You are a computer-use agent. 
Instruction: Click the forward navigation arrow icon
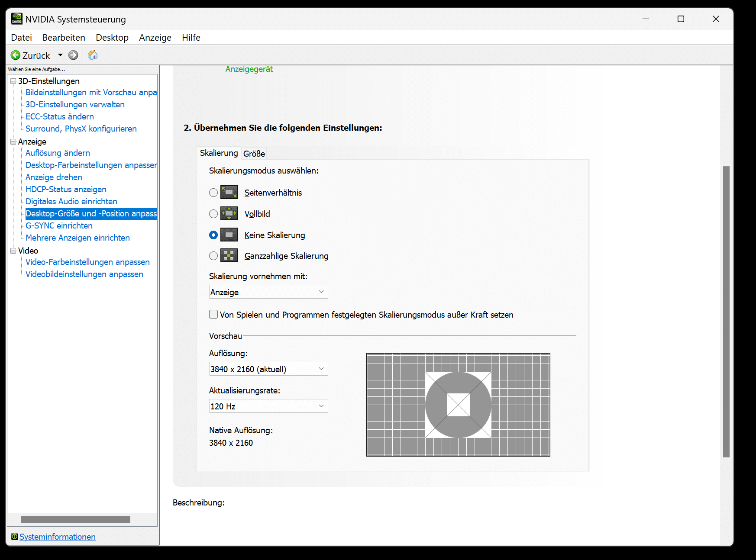point(73,55)
